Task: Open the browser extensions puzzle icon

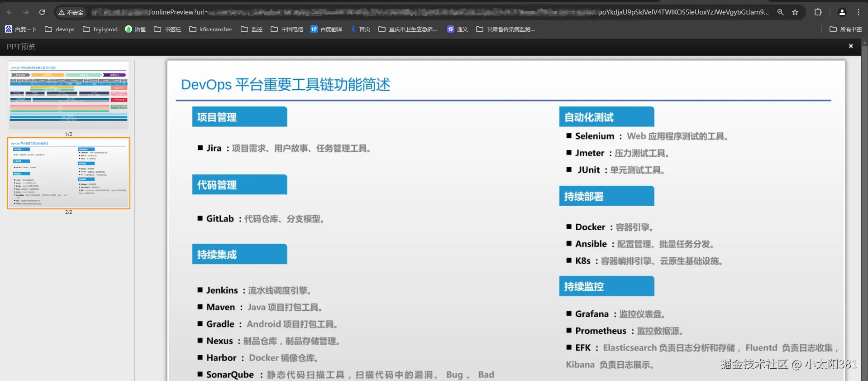Action: click(818, 12)
